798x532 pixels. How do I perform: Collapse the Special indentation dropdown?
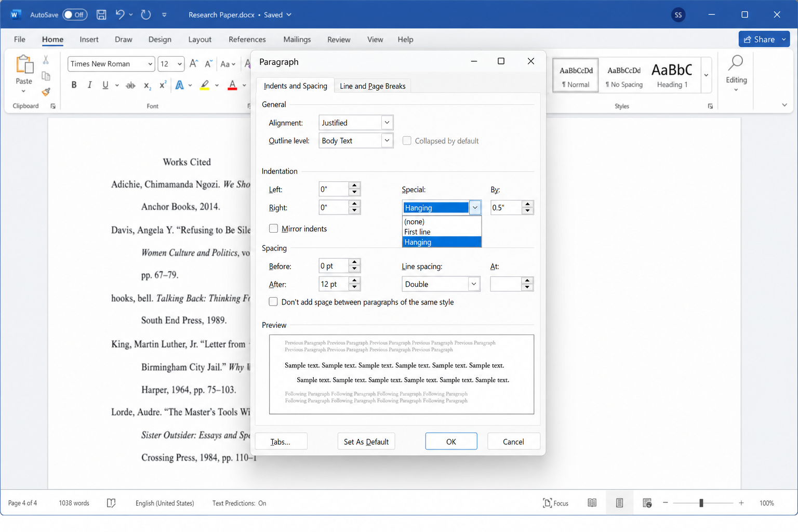(475, 208)
